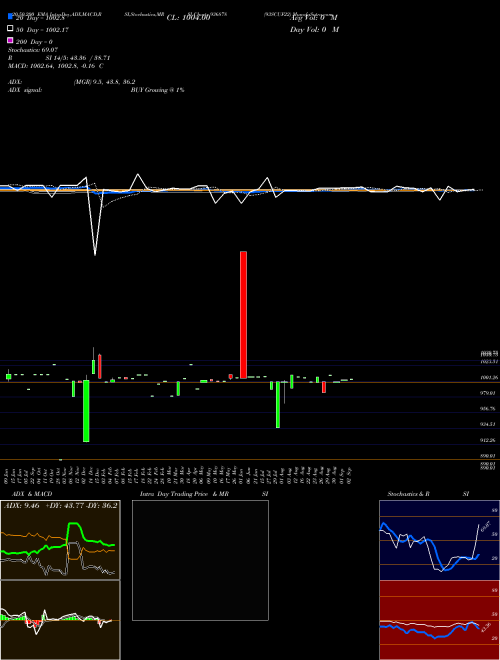Click the 1003.26 price axis label
This screenshot has width=500, height=660.
point(489,378)
